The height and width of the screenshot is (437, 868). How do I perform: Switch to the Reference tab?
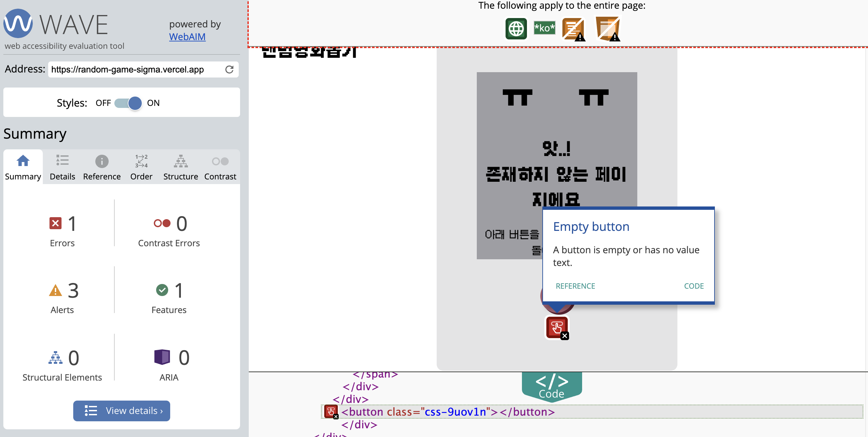point(102,168)
